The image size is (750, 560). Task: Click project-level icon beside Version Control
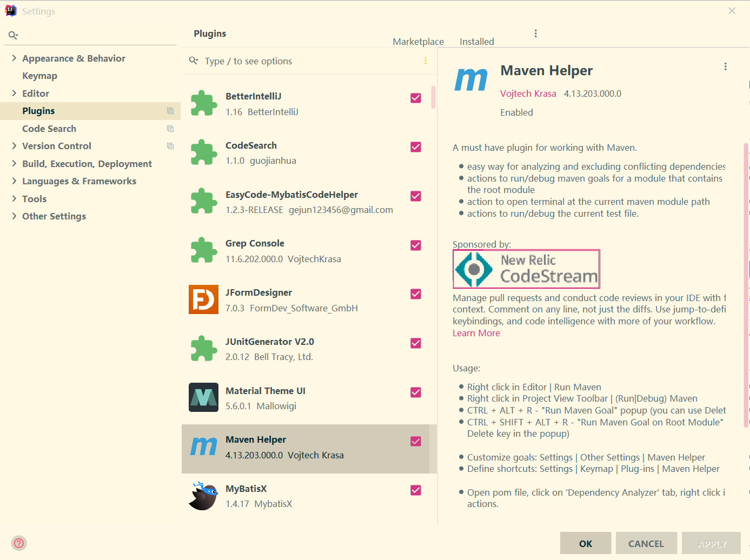tap(170, 146)
